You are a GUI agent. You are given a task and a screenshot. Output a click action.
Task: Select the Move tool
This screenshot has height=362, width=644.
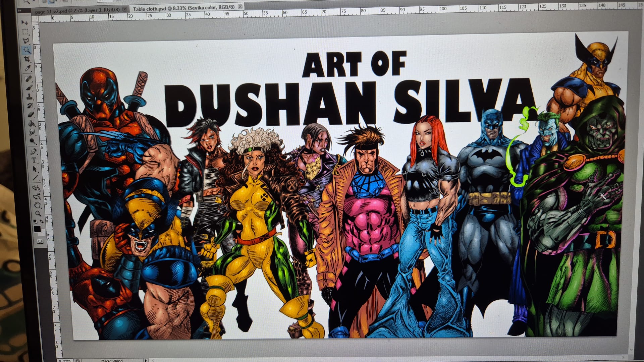pyautogui.click(x=24, y=22)
